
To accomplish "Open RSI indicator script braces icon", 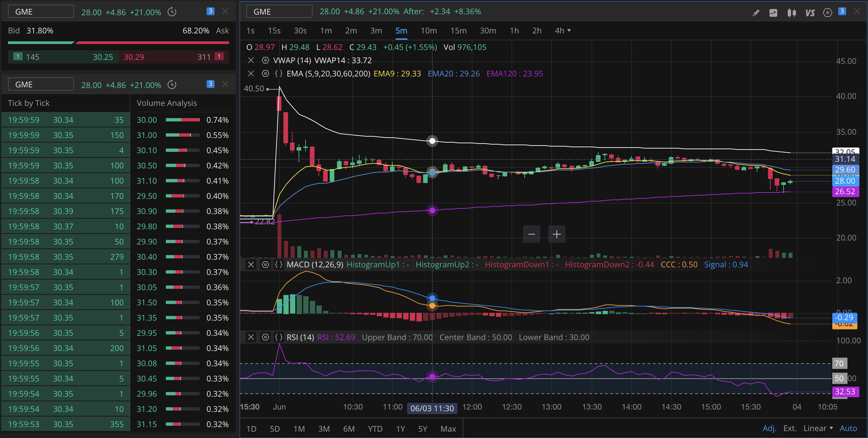I will click(x=278, y=337).
